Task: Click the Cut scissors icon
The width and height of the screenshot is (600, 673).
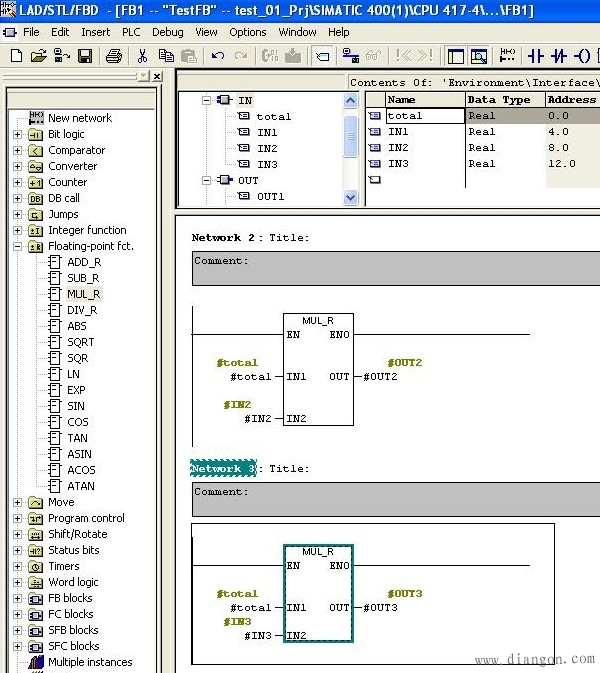Action: (143, 56)
